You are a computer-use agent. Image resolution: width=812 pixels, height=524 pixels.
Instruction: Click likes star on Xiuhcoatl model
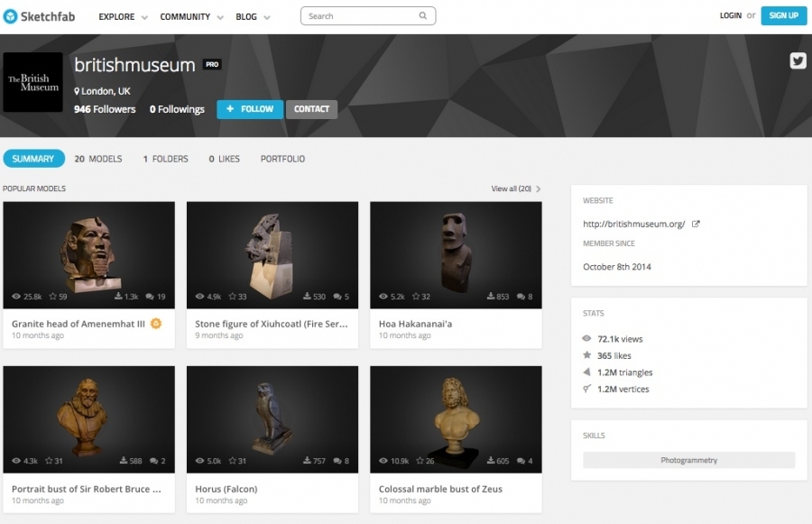pos(233,296)
